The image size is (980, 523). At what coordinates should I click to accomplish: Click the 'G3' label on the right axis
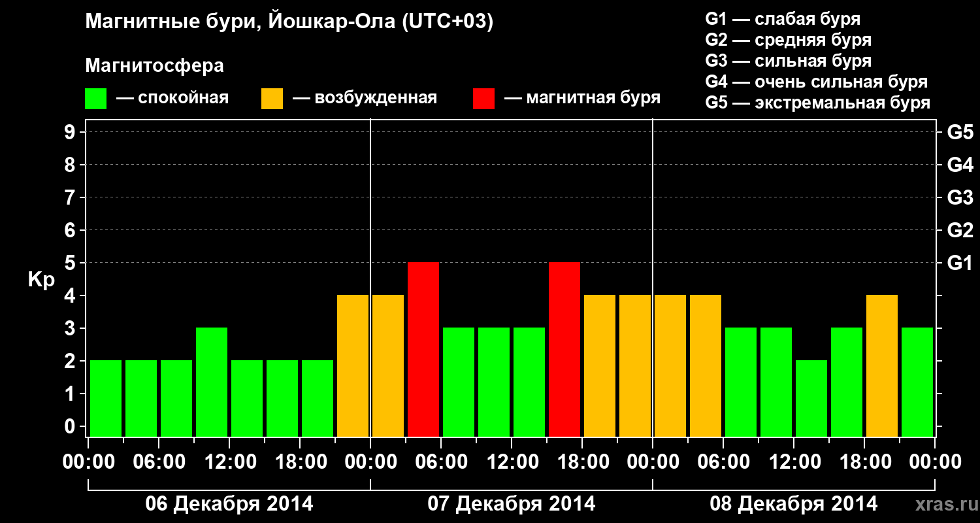tap(960, 197)
